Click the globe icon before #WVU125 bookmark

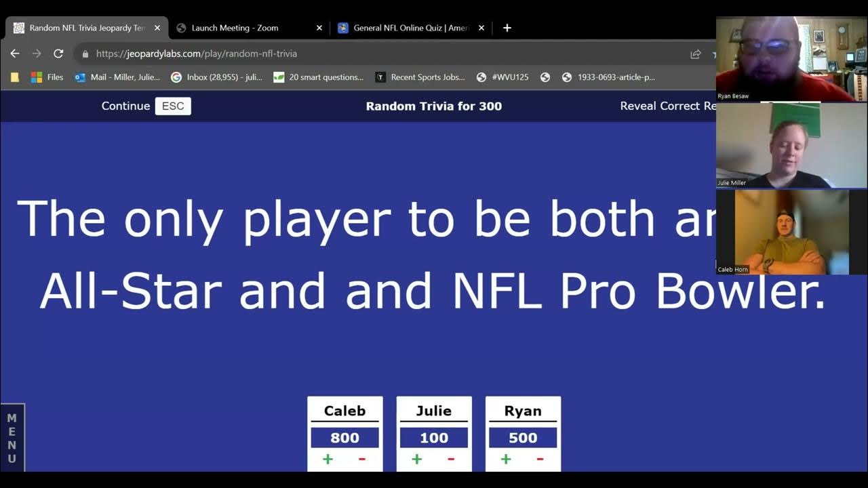[481, 77]
